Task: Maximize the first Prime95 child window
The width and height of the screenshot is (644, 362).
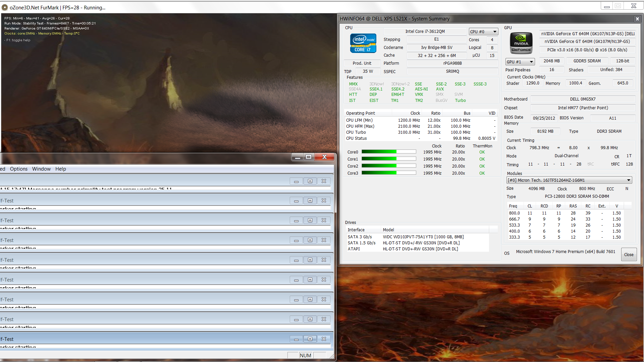Action: (x=310, y=181)
